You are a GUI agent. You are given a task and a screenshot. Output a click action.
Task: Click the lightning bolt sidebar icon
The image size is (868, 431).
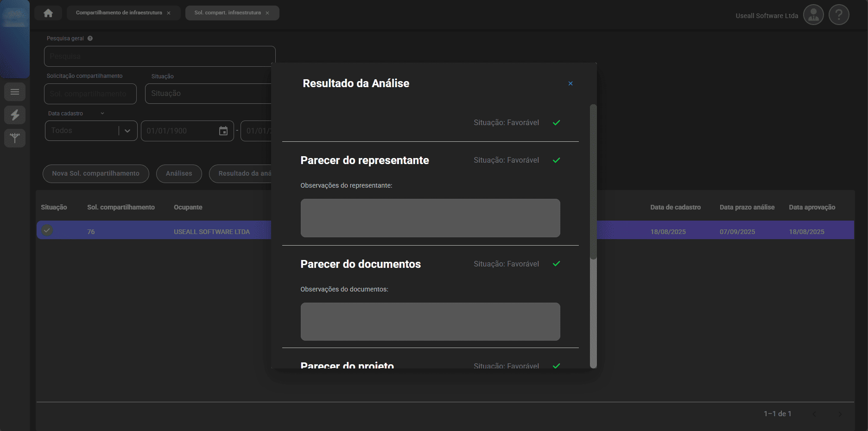[15, 114]
